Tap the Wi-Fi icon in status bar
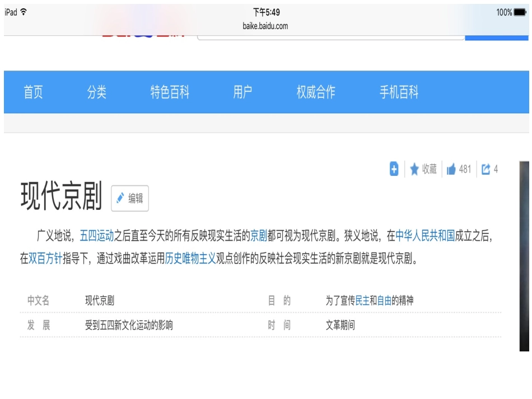 (24, 12)
